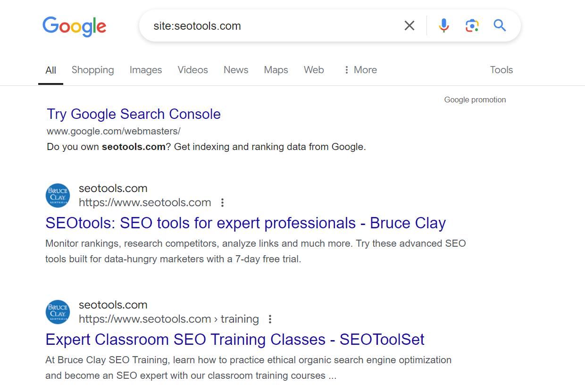Viewport: 585px width, 392px height.
Task: Open the Try Google Search Console link
Action: [134, 114]
